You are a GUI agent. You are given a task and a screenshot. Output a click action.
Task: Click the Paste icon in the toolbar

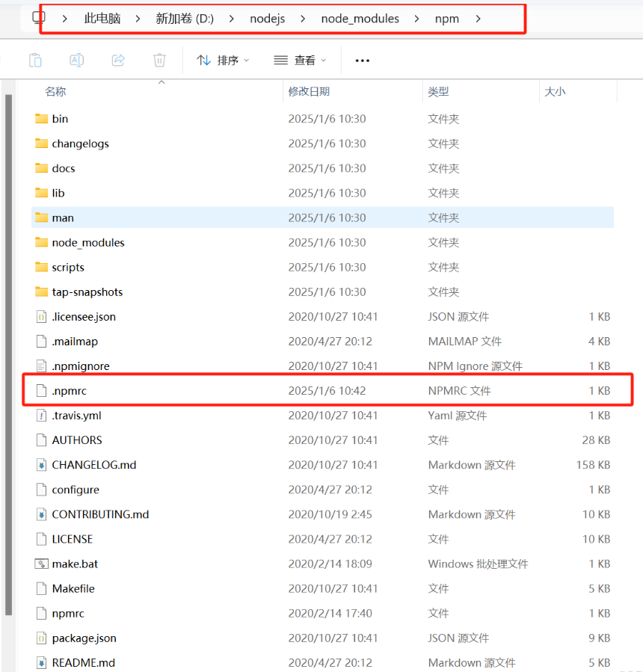35,61
